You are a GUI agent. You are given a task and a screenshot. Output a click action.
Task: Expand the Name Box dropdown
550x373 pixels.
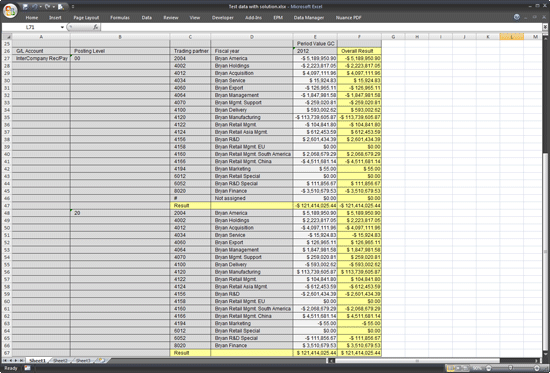[62, 27]
